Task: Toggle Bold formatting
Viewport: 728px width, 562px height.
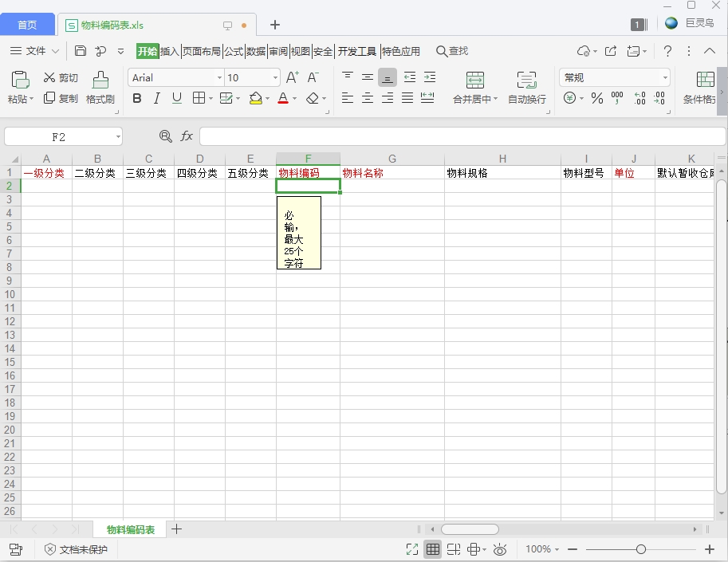Action: pyautogui.click(x=137, y=98)
